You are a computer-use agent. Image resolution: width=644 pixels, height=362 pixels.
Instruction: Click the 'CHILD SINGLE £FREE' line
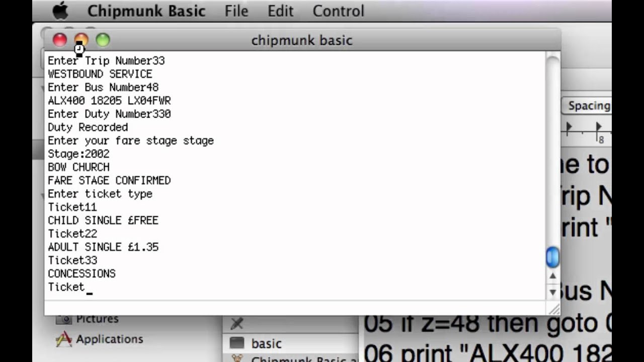click(103, 220)
